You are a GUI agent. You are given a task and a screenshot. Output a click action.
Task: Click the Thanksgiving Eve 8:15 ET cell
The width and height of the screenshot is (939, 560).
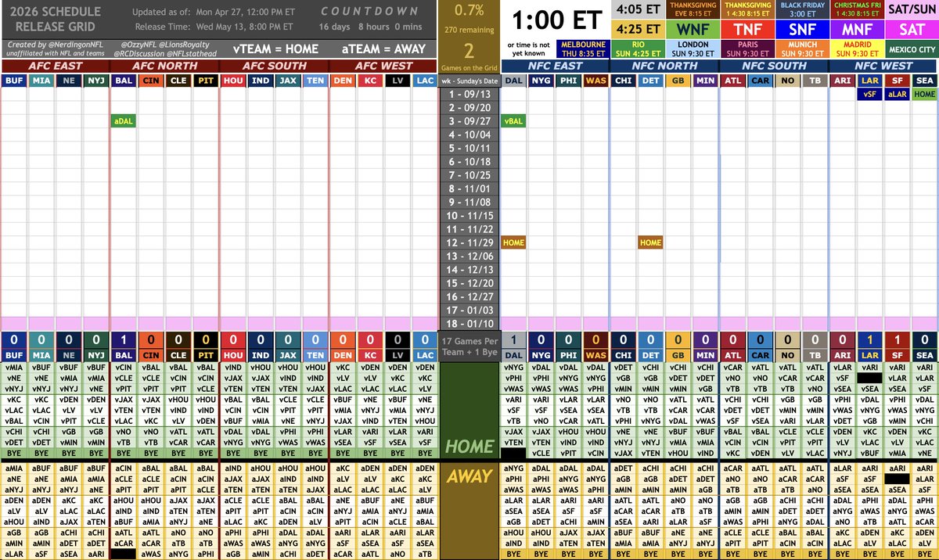click(x=693, y=10)
